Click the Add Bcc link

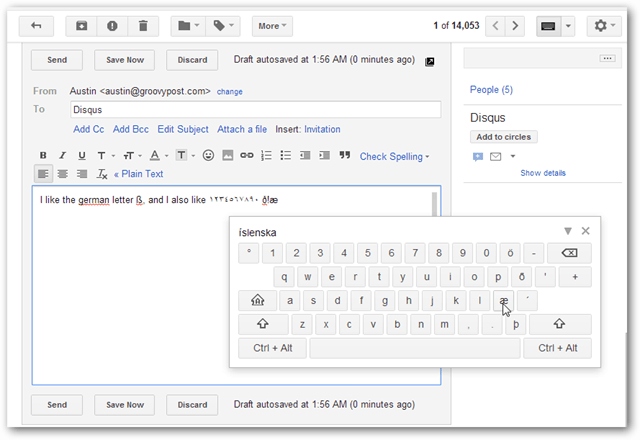131,129
